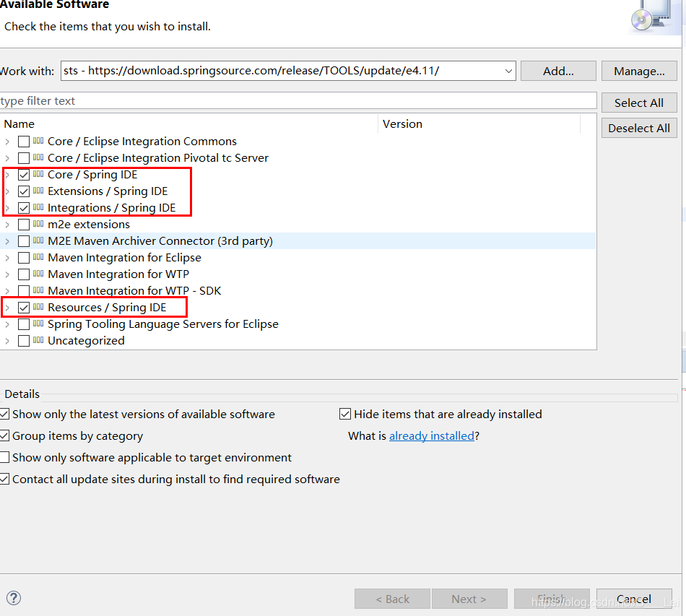Expand the Uncategorized tree node
686x616 pixels.
[x=7, y=341]
